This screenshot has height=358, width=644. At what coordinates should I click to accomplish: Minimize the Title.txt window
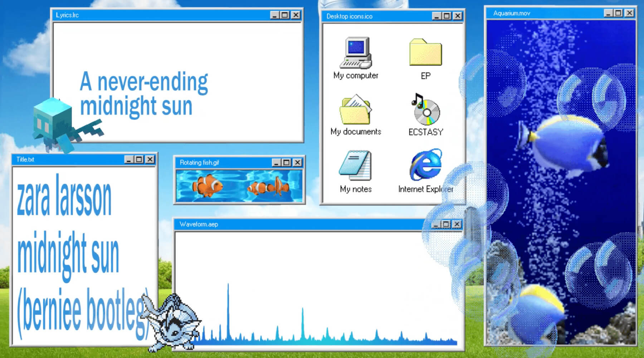pyautogui.click(x=129, y=159)
